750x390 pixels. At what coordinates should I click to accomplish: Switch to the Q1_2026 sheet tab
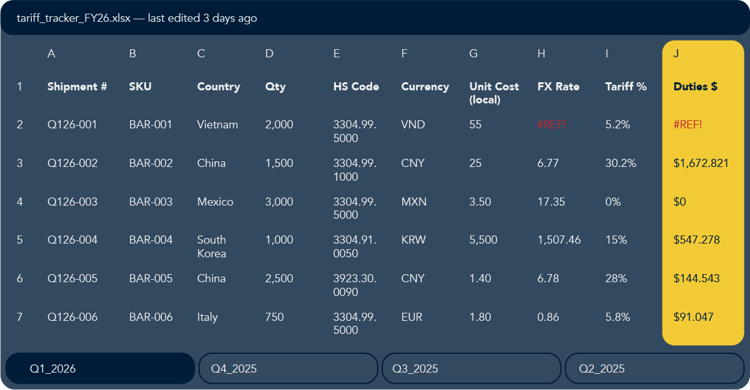pos(100,368)
